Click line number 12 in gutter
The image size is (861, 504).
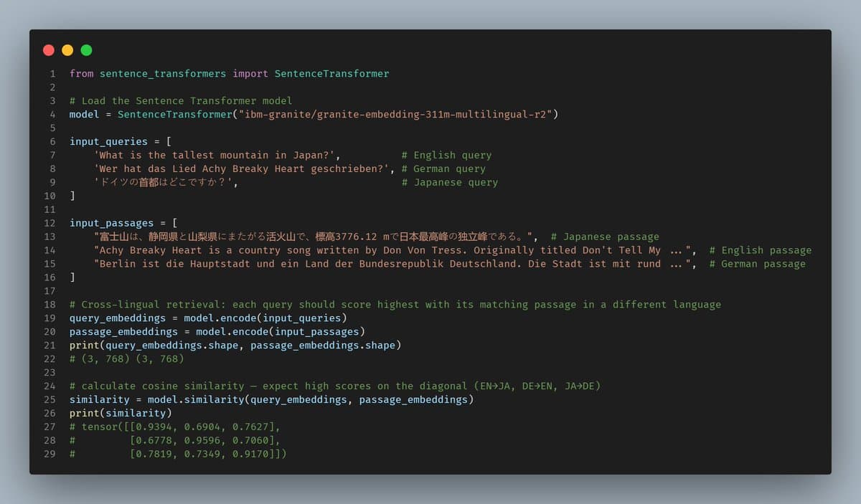(x=50, y=223)
